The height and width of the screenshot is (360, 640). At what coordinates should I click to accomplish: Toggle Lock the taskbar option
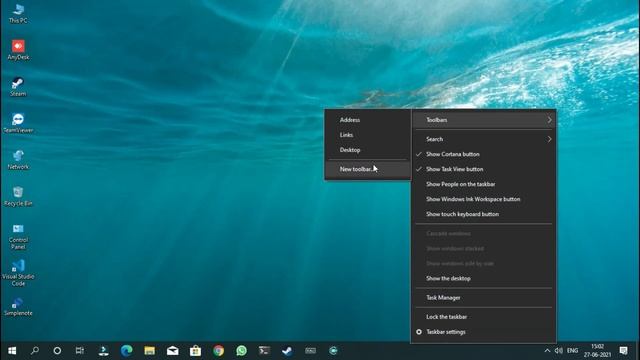point(483,317)
